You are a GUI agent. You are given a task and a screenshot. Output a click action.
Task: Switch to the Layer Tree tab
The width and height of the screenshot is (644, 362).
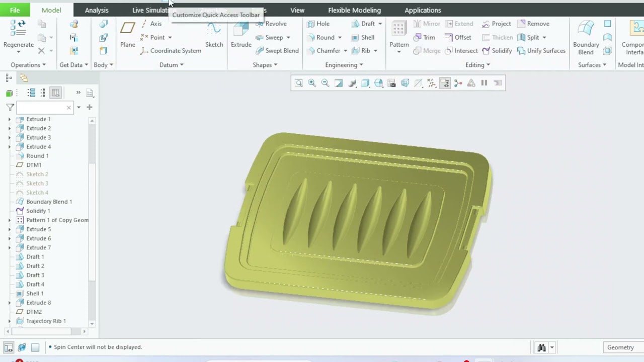click(24, 78)
